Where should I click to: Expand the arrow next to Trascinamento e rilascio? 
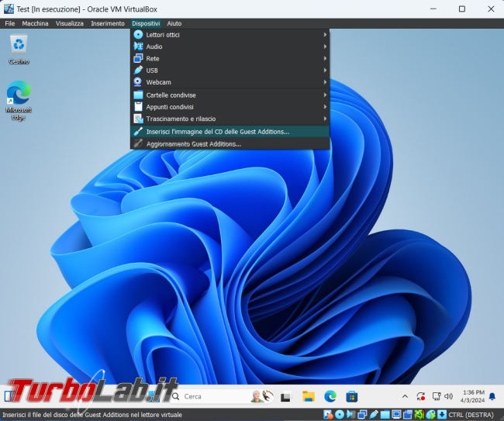point(326,119)
